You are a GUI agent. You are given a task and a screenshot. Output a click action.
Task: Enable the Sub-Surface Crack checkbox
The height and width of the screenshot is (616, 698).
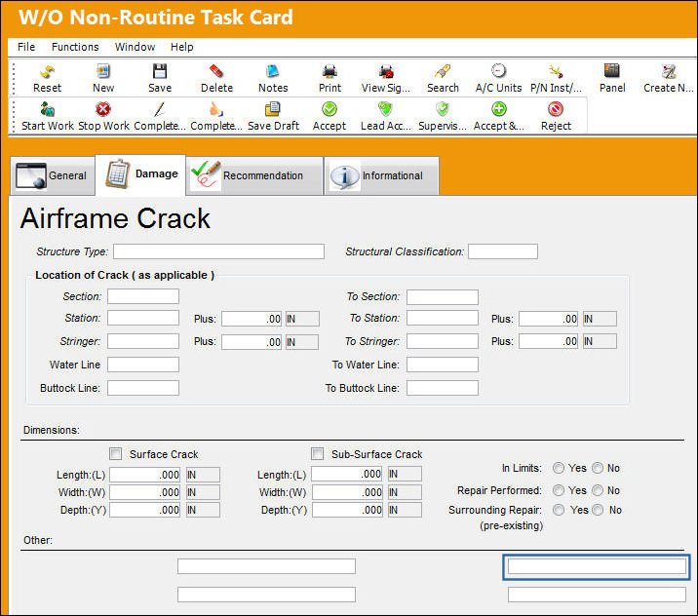[318, 453]
